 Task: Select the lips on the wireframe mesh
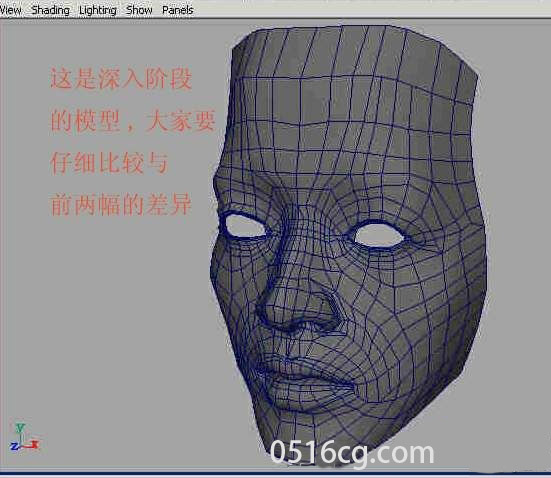coord(302,381)
